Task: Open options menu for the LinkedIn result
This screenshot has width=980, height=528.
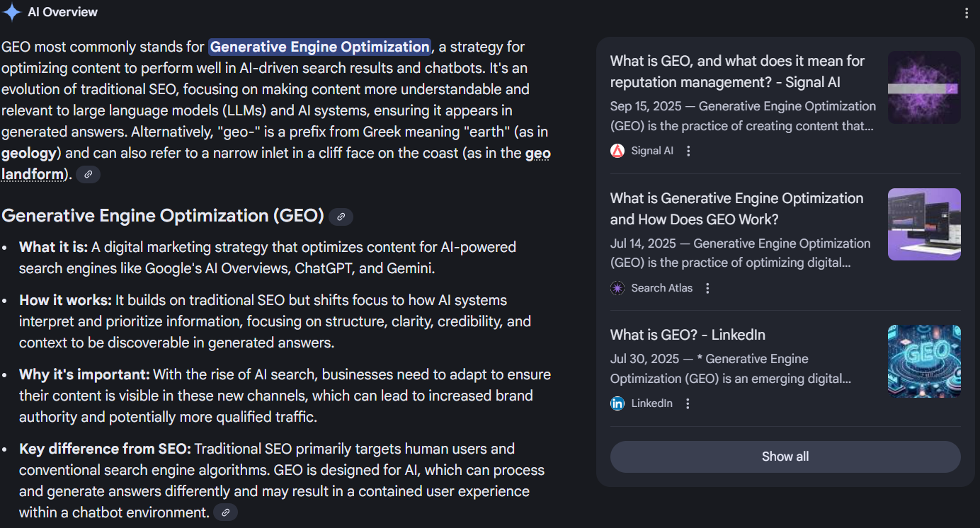Action: point(688,403)
